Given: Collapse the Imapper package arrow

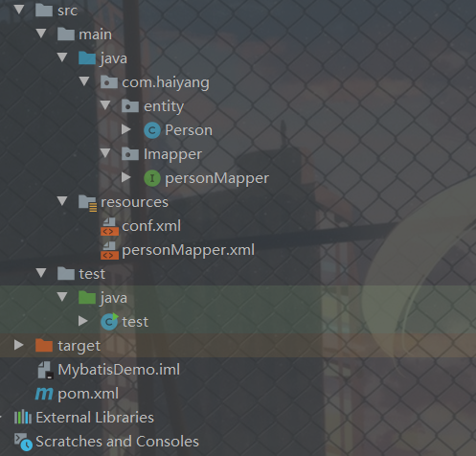Looking at the screenshot, I should coord(105,153).
